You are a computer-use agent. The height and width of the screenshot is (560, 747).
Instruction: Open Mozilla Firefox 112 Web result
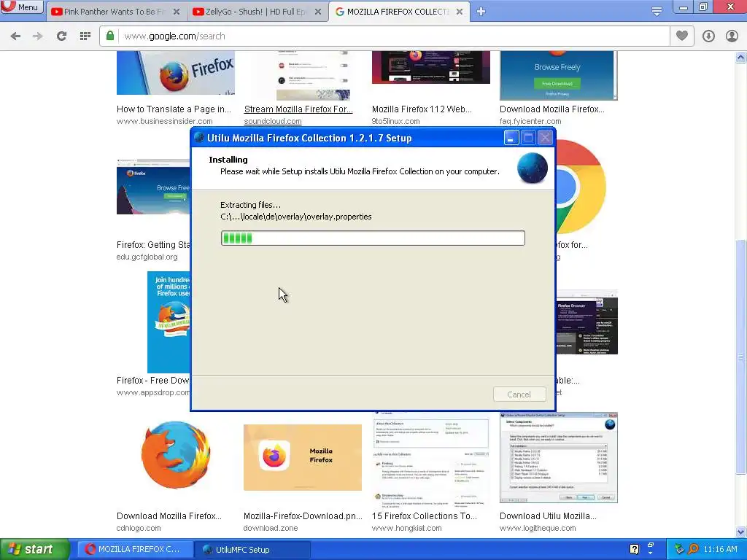[x=422, y=109]
